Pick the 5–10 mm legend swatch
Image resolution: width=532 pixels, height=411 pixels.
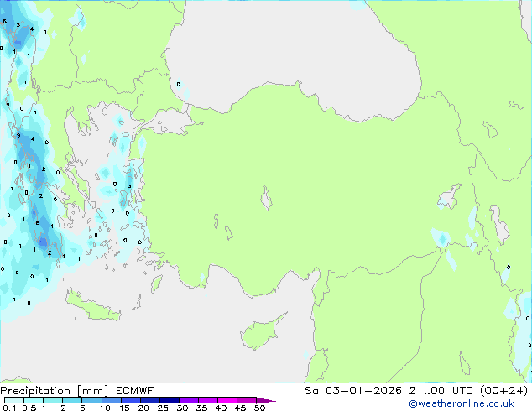(x=91, y=400)
